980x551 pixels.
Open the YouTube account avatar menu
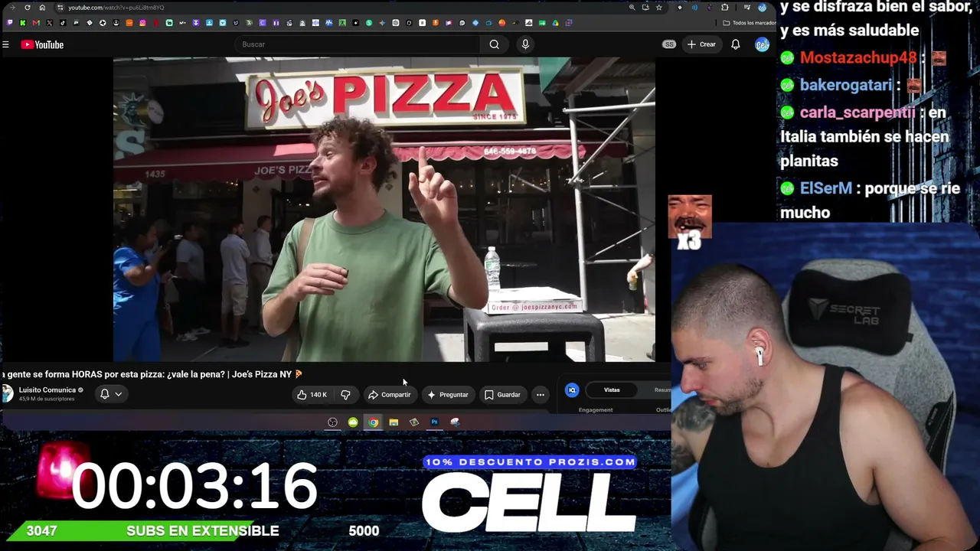(762, 44)
